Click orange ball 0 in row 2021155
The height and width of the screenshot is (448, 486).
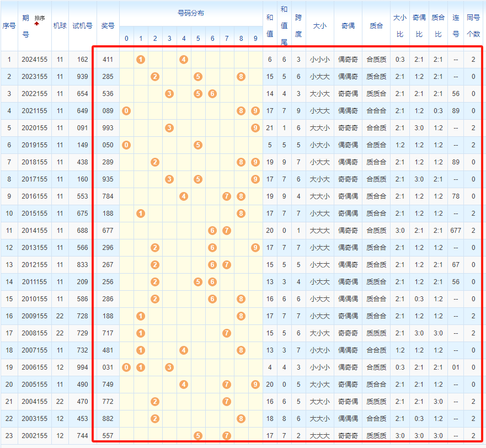tap(126, 111)
